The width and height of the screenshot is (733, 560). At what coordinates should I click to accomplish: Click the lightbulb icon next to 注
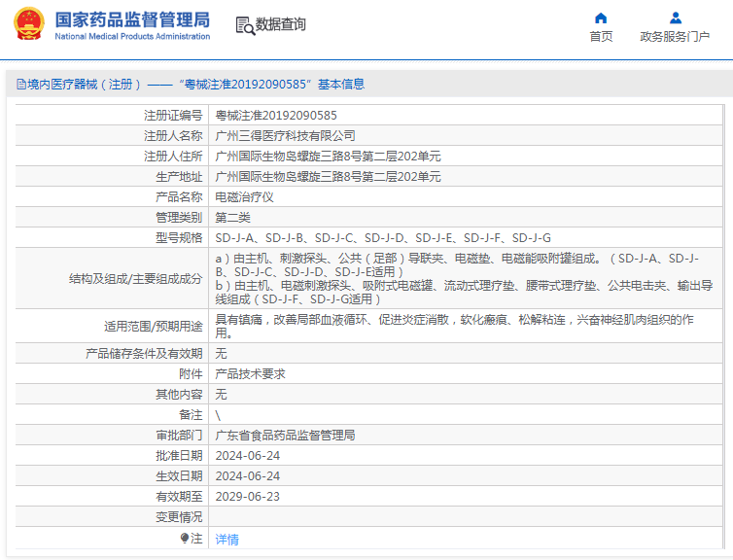[184, 538]
